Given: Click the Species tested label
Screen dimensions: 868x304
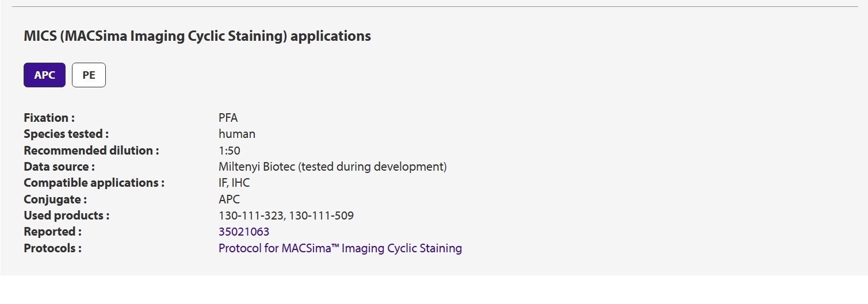Looking at the screenshot, I should pos(66,134).
